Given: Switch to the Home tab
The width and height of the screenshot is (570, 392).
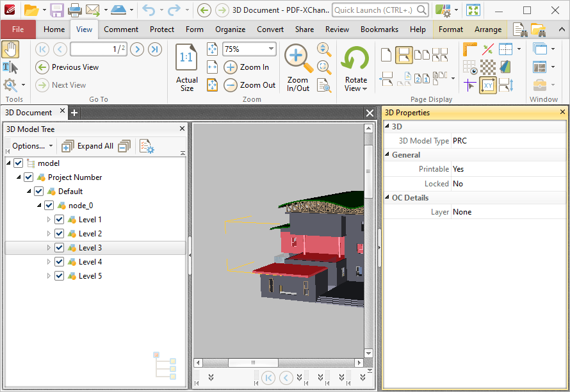Looking at the screenshot, I should [54, 29].
